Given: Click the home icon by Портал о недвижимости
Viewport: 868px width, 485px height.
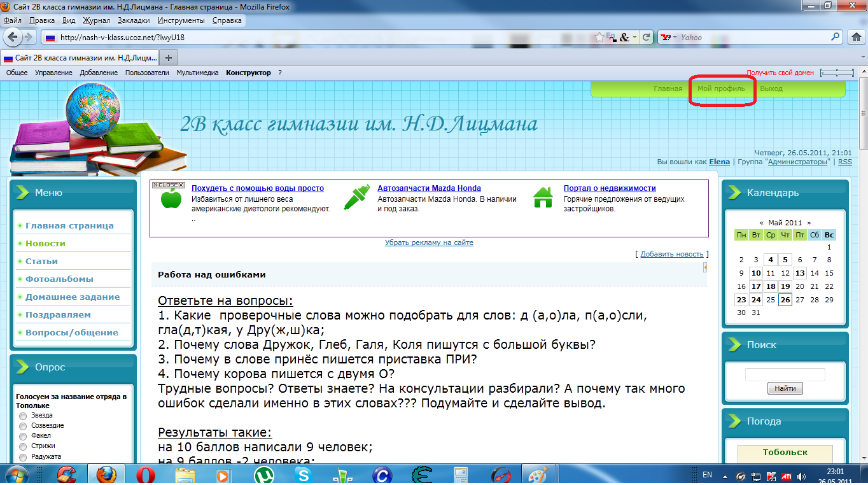Looking at the screenshot, I should coord(543,197).
